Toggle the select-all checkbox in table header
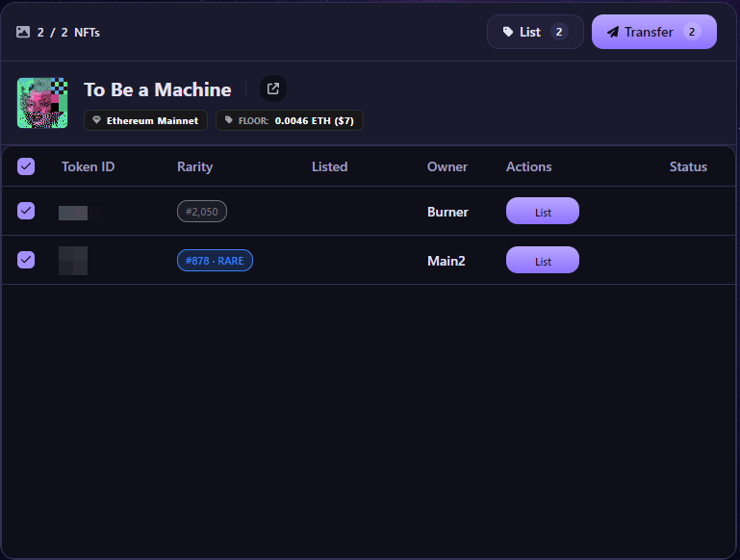The image size is (740, 560). [x=26, y=166]
